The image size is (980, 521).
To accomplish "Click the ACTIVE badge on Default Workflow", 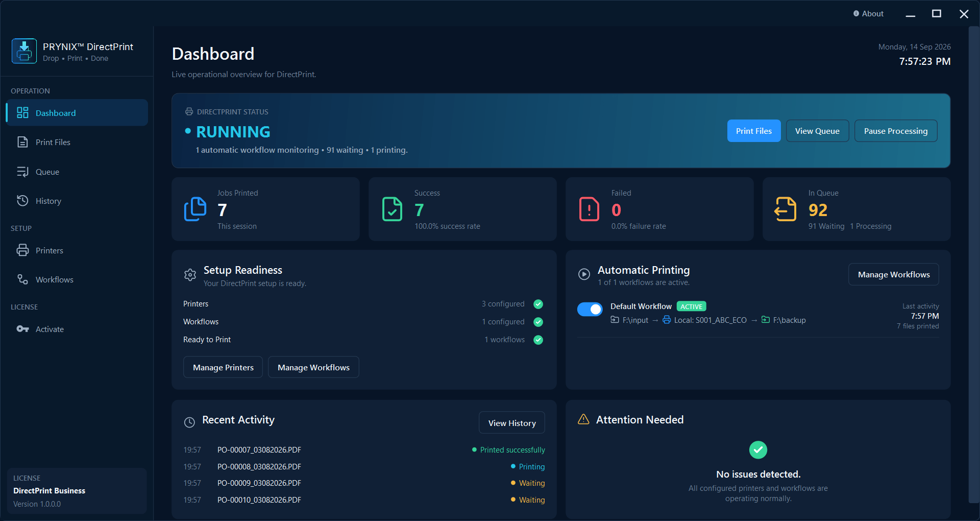I will [692, 306].
